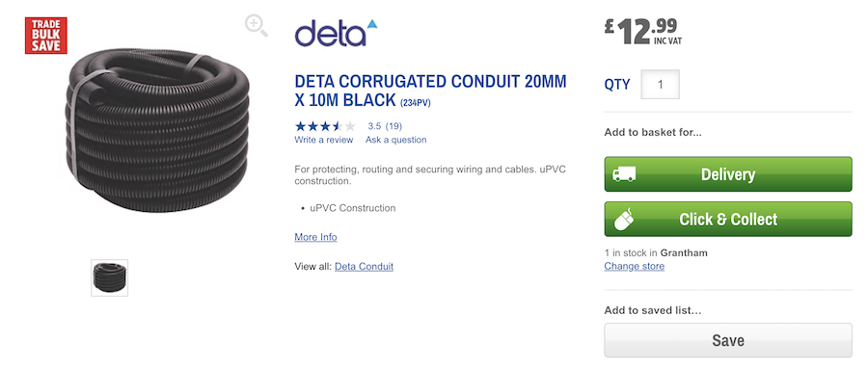Click the Change store link
This screenshot has height=367, width=868.
click(x=634, y=267)
